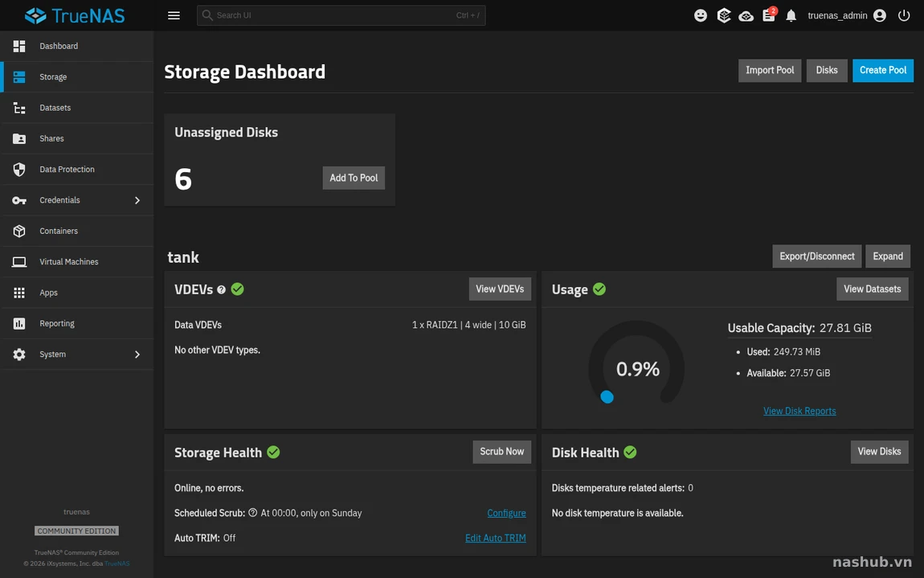The width and height of the screenshot is (924, 578).
Task: Click the Storage Health green checkmark
Action: 273,452
